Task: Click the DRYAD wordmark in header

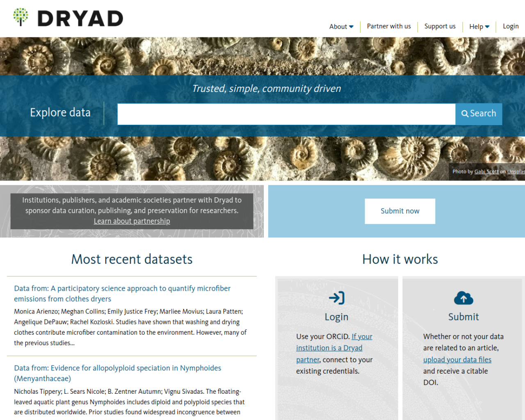Action: (x=80, y=18)
